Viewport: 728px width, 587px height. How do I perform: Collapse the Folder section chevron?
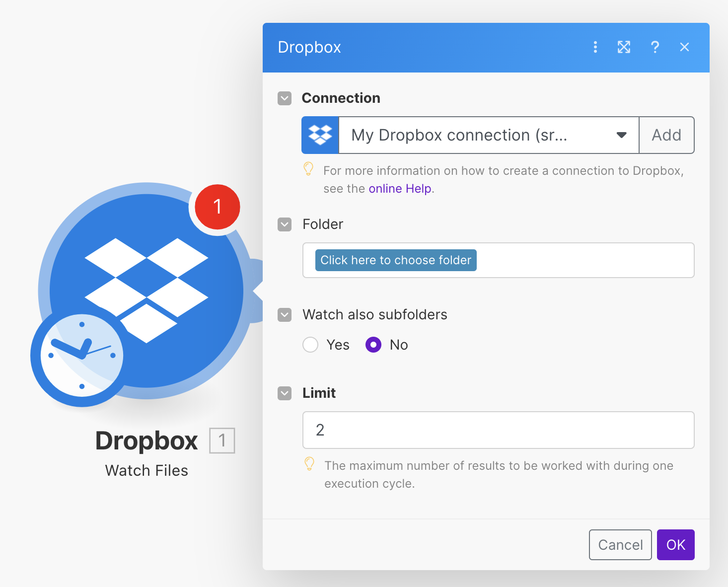pos(284,224)
